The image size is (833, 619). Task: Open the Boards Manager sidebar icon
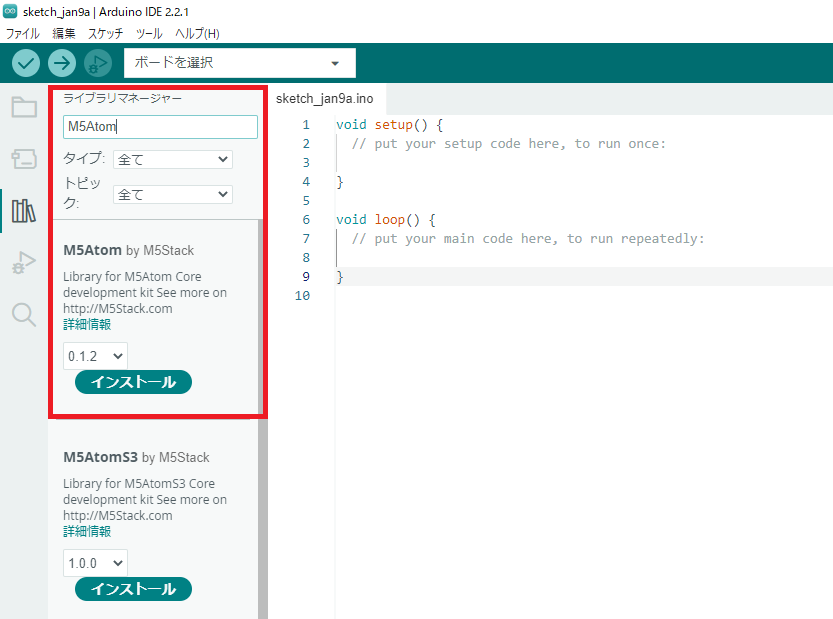coord(24,158)
